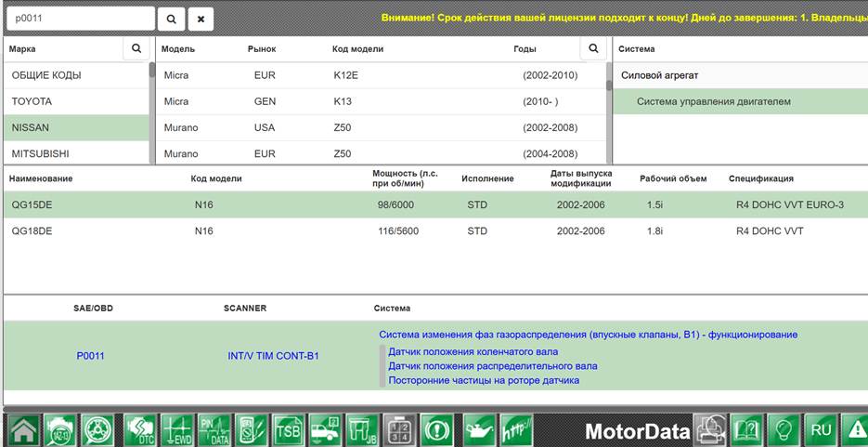Screen dimensions: 868x447
Task: Open Датчик положения распределительного вала link
Action: tap(493, 365)
